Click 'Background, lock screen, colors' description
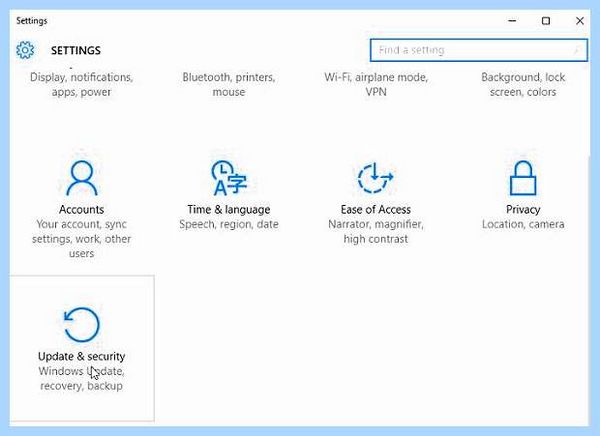Viewport: 600px width, 436px height. tap(523, 85)
